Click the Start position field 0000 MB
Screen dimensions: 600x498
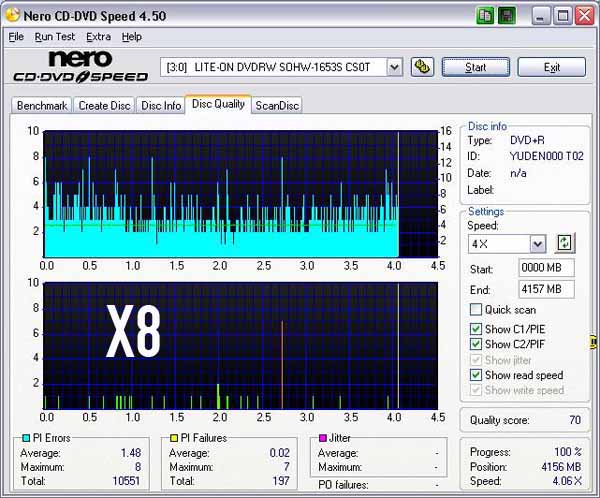pos(546,267)
